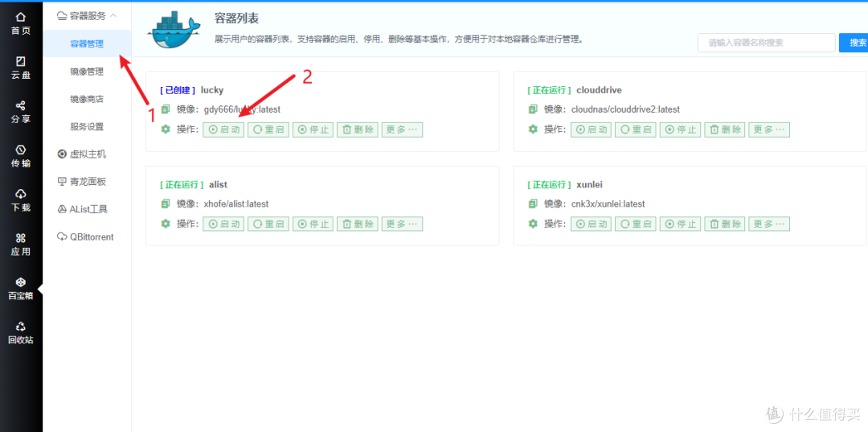Open the AList工具 menu entry

coord(83,209)
